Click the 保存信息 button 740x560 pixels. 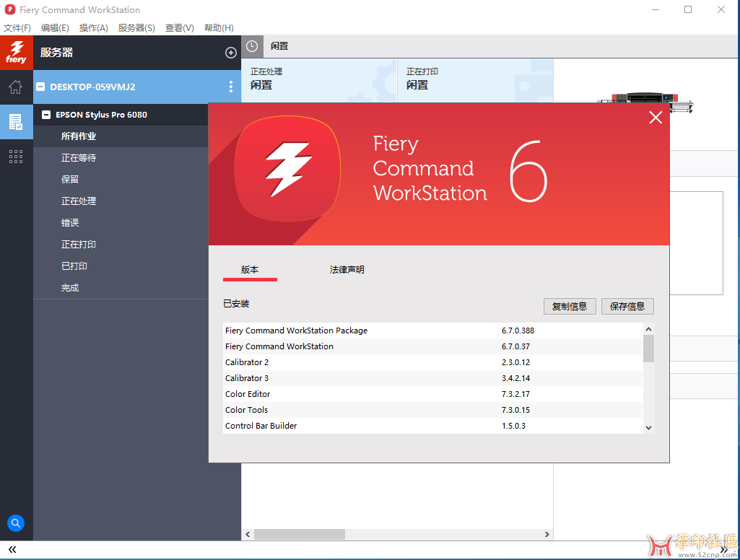coord(627,306)
